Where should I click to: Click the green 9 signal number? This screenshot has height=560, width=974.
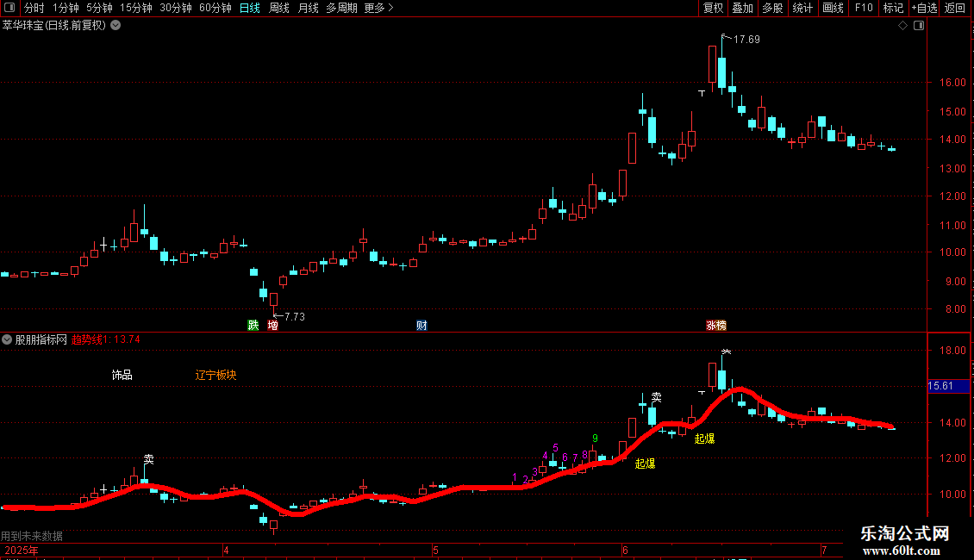pos(595,439)
